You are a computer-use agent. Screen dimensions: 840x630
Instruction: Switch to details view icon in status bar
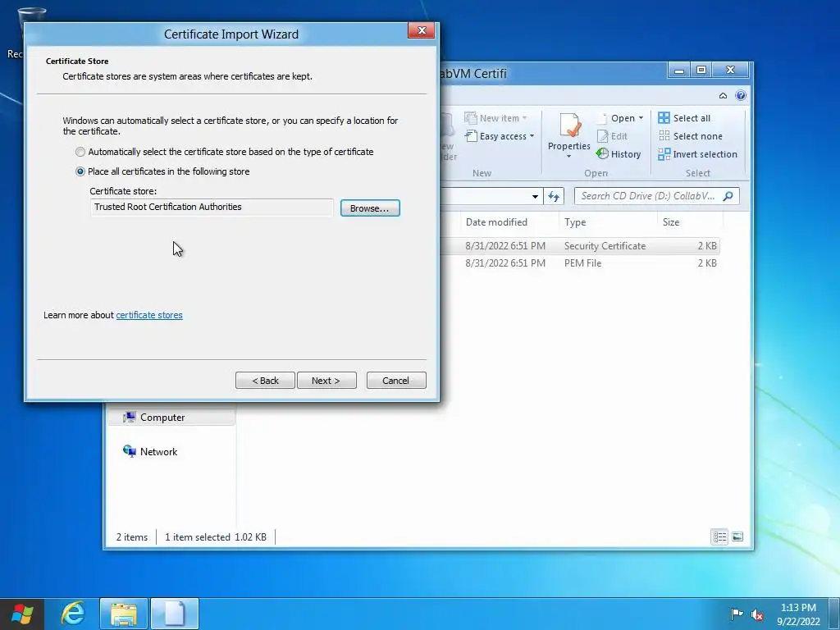tap(719, 536)
